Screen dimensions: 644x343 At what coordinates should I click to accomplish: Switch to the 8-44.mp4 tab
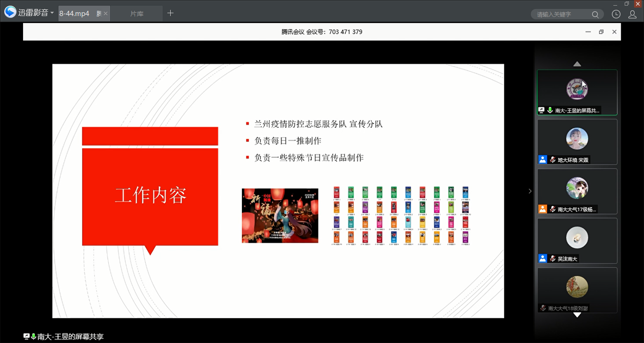click(74, 14)
